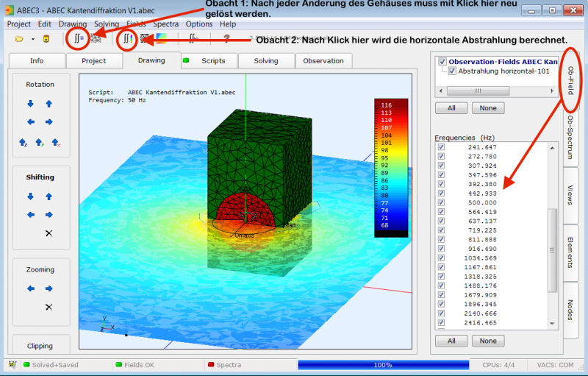Open the Help menu
This screenshot has height=376, width=588.
tap(228, 24)
